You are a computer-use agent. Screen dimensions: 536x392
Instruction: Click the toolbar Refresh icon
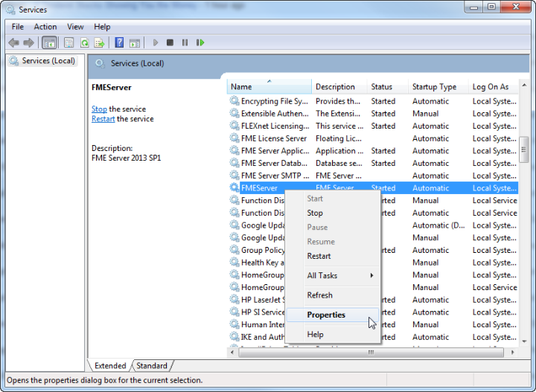coord(85,42)
